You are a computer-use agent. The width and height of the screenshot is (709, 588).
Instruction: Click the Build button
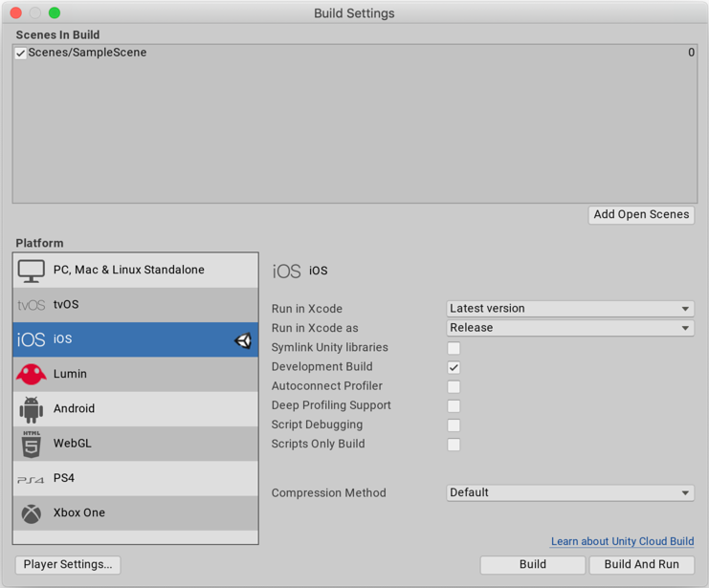[533, 565]
